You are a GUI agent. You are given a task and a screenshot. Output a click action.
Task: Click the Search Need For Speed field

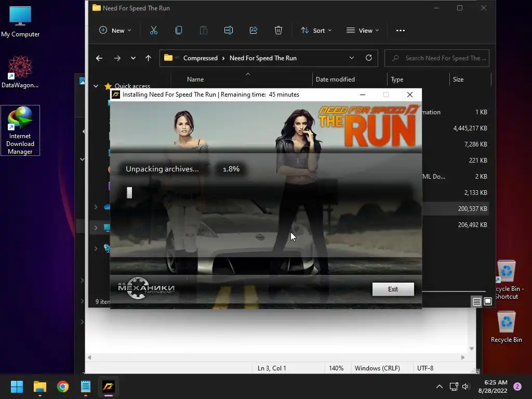click(436, 58)
